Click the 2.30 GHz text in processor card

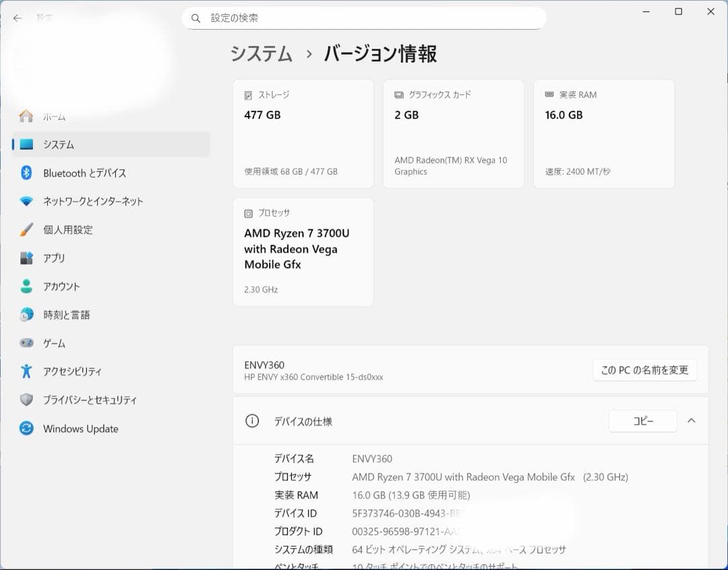[261, 289]
